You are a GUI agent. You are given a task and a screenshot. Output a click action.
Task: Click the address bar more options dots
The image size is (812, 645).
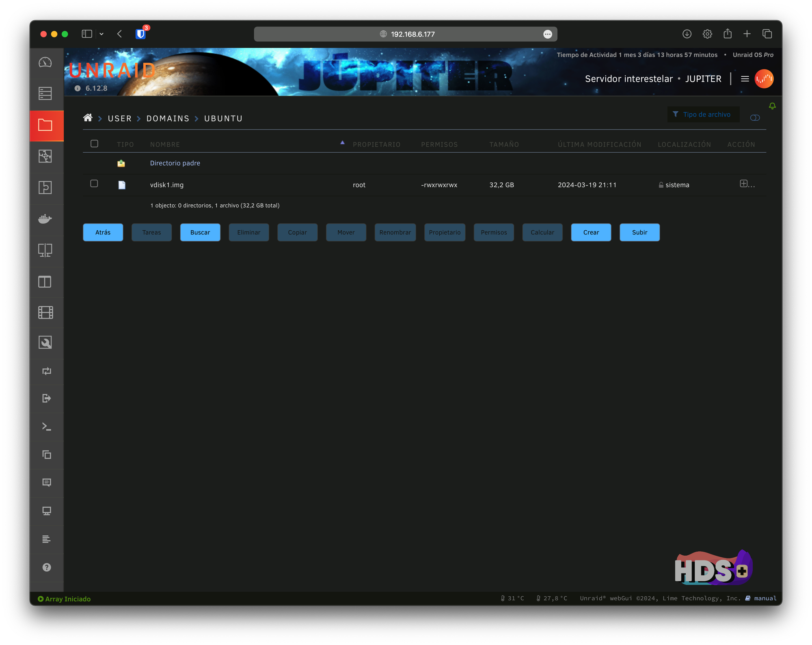tap(547, 34)
